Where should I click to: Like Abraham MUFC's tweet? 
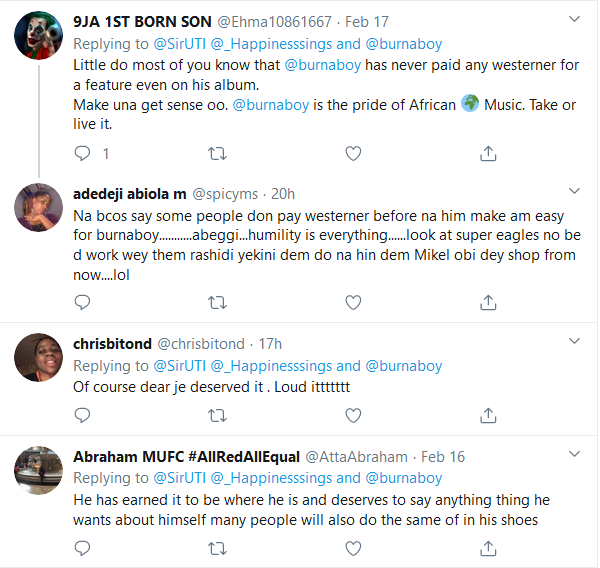[x=352, y=547]
